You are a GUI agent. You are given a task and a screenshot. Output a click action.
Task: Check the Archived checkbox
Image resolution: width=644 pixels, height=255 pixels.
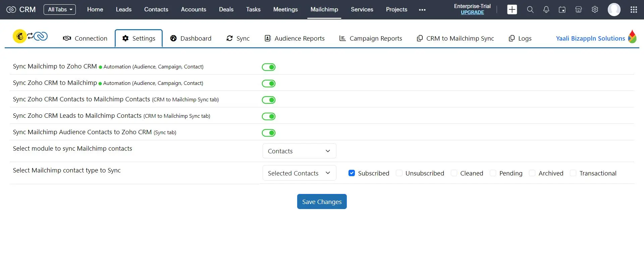532,173
